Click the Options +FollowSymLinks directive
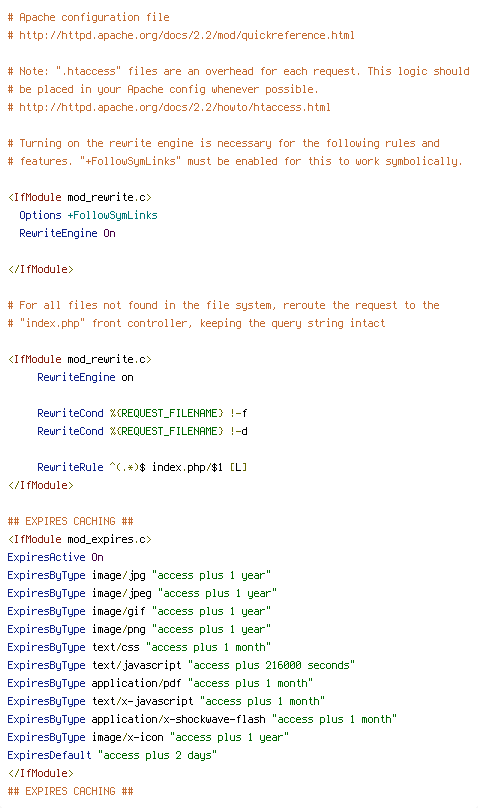This screenshot has width=478, height=808. click(88, 215)
